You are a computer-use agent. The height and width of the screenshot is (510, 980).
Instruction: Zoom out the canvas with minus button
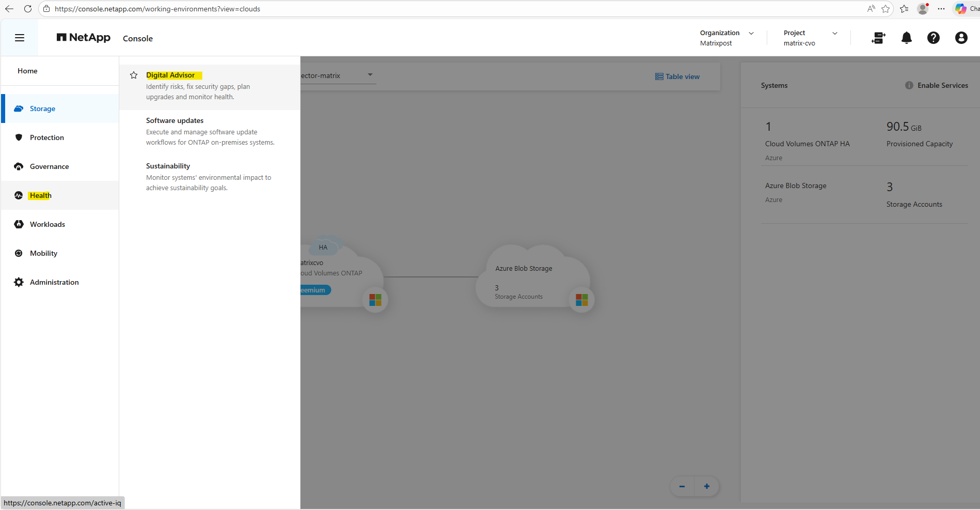(682, 486)
